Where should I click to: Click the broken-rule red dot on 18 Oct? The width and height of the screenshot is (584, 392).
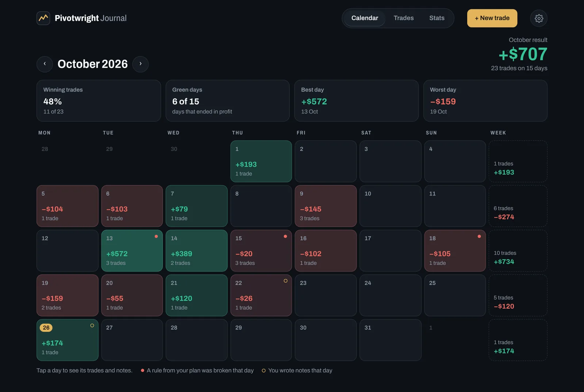point(479,236)
